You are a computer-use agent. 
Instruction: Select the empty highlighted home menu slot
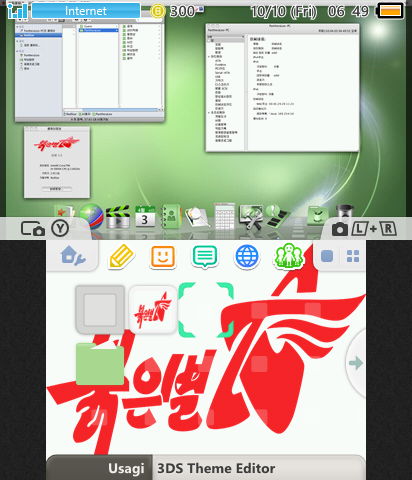coord(206,310)
